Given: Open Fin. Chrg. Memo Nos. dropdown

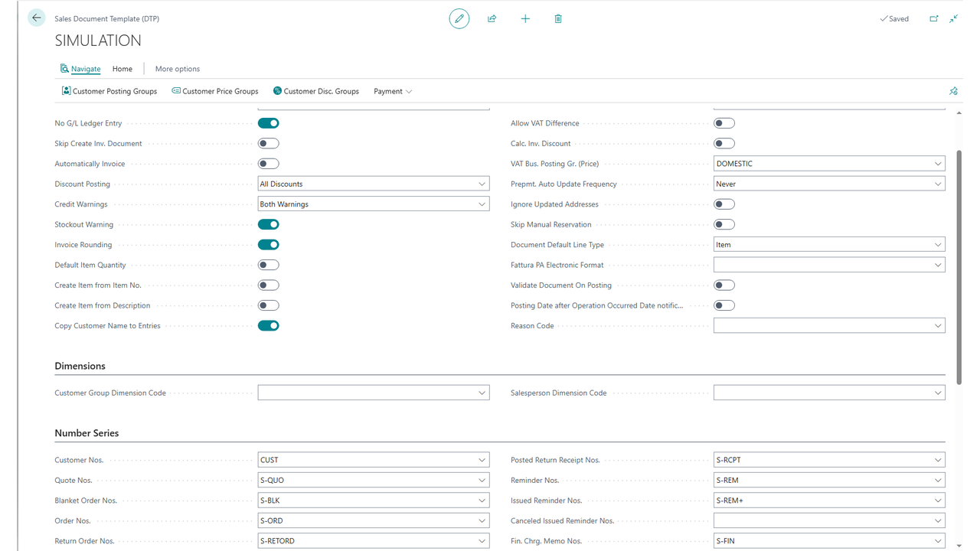Looking at the screenshot, I should pyautogui.click(x=938, y=541).
